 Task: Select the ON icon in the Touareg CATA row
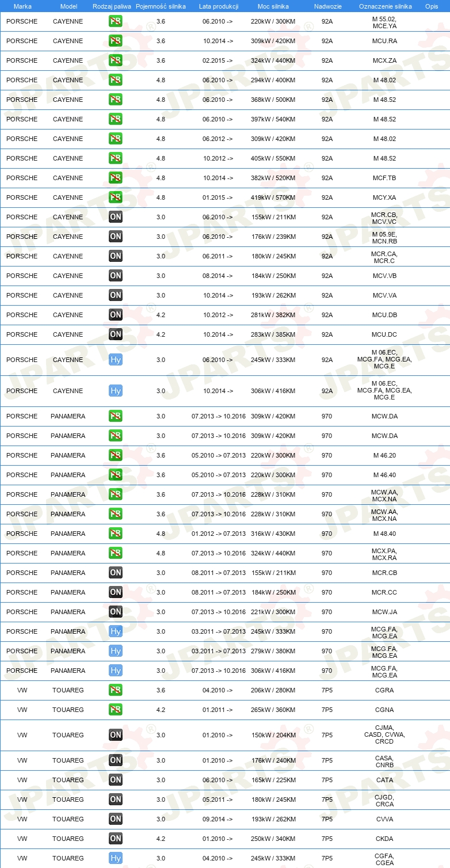click(x=116, y=780)
